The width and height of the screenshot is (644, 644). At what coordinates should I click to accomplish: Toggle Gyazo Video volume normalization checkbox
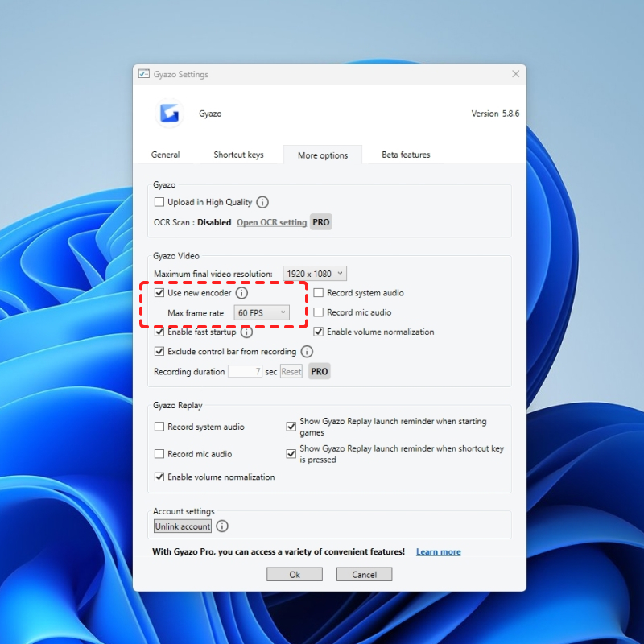tap(318, 332)
